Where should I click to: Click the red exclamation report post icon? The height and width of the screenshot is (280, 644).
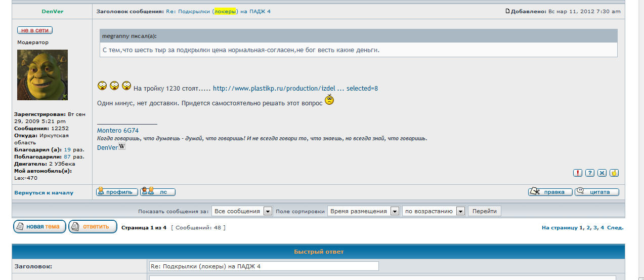click(x=577, y=173)
